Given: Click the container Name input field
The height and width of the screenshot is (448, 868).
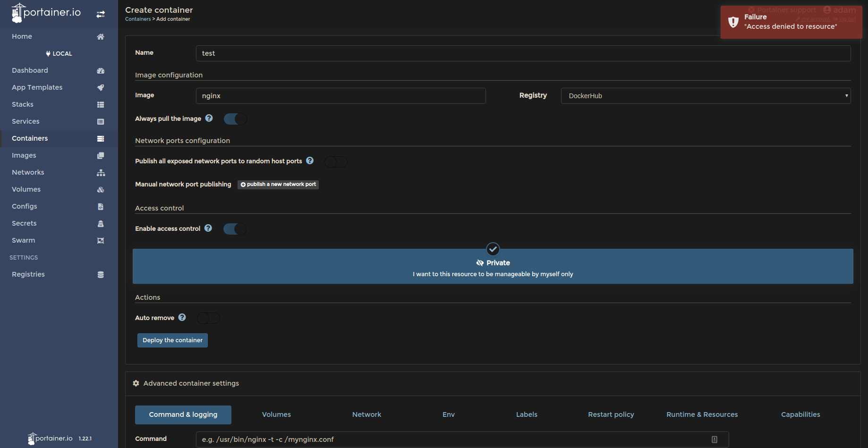Looking at the screenshot, I should pos(522,53).
